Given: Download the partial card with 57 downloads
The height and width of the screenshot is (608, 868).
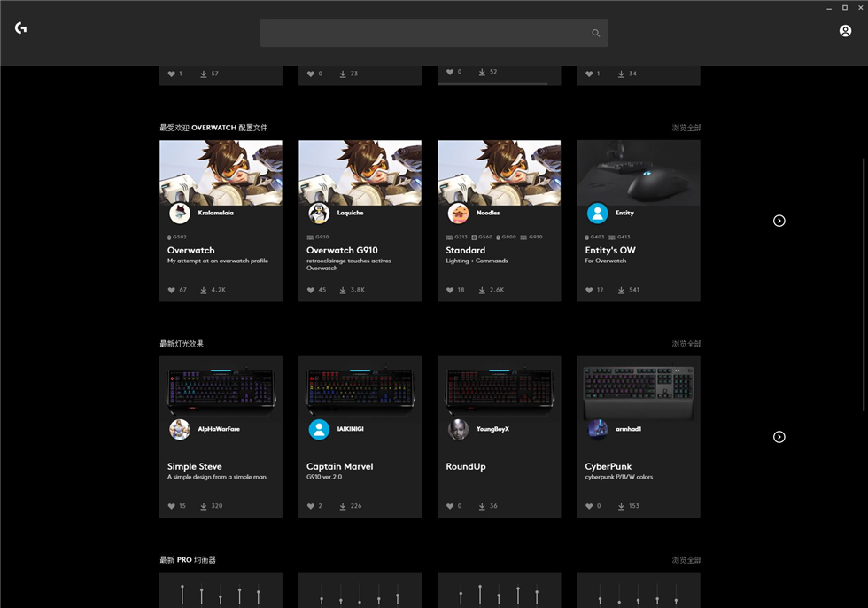Looking at the screenshot, I should point(204,74).
